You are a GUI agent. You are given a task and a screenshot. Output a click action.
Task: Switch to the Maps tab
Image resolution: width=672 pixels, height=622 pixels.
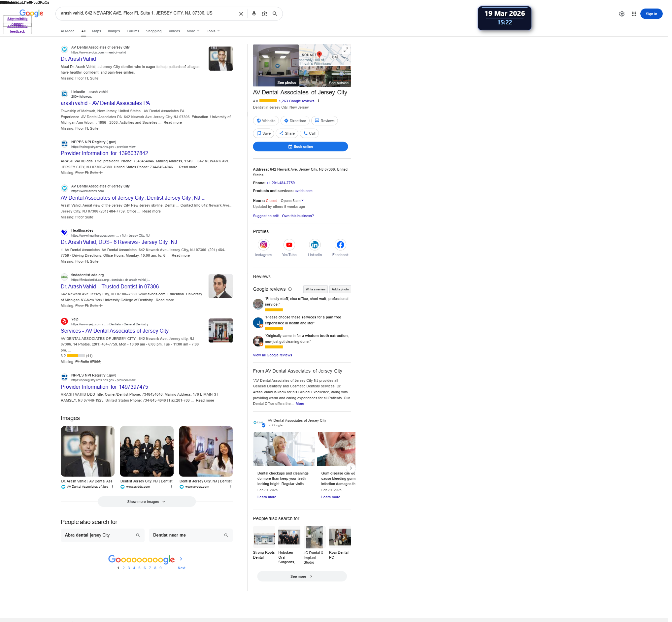pos(97,31)
